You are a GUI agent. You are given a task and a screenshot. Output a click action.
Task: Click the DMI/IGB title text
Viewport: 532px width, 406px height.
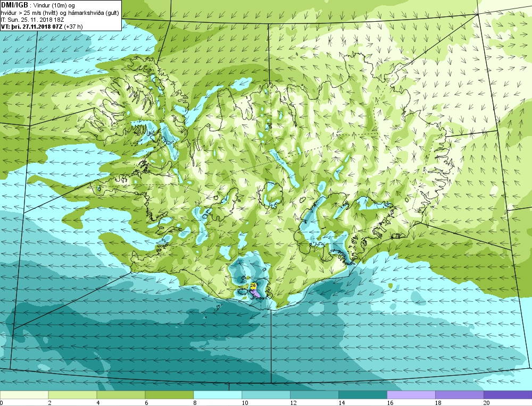14,5
